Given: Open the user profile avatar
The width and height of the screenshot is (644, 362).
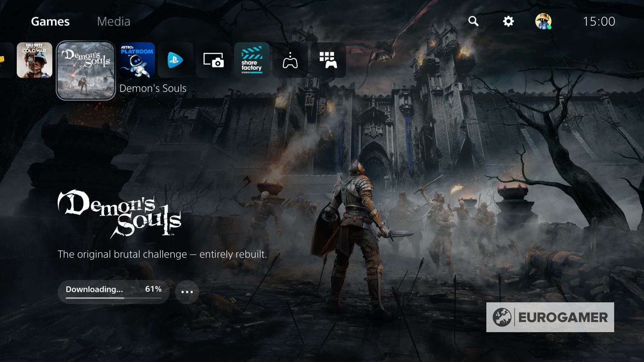Looking at the screenshot, I should tap(543, 21).
